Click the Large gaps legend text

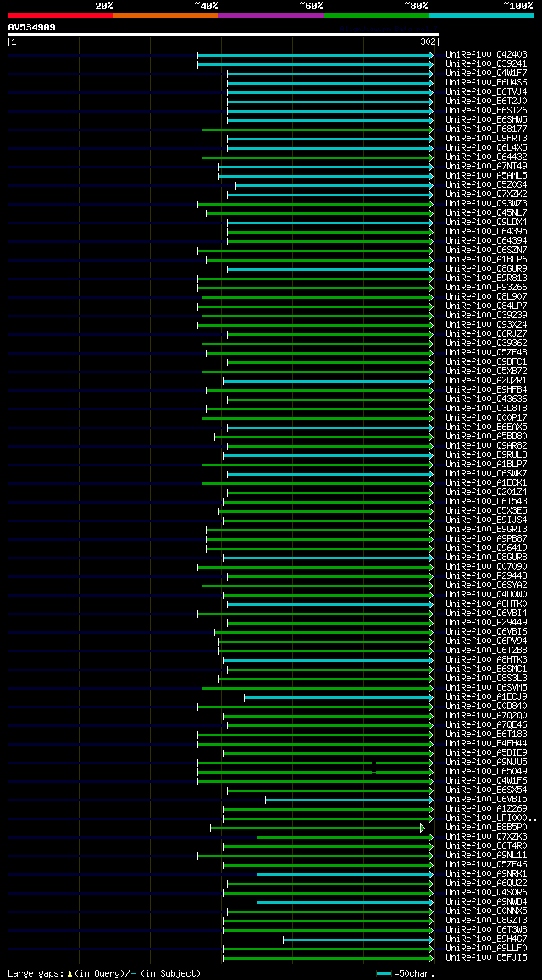pos(104,974)
